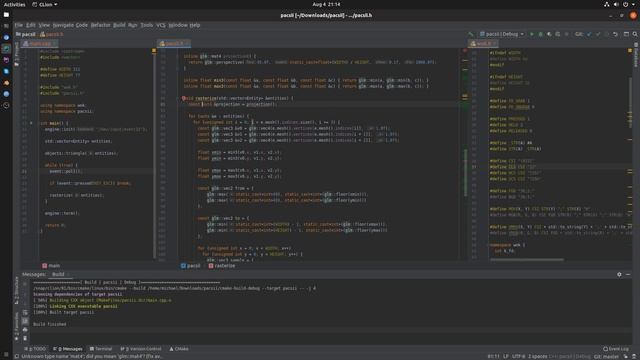Open the Edit menu

tap(31, 25)
